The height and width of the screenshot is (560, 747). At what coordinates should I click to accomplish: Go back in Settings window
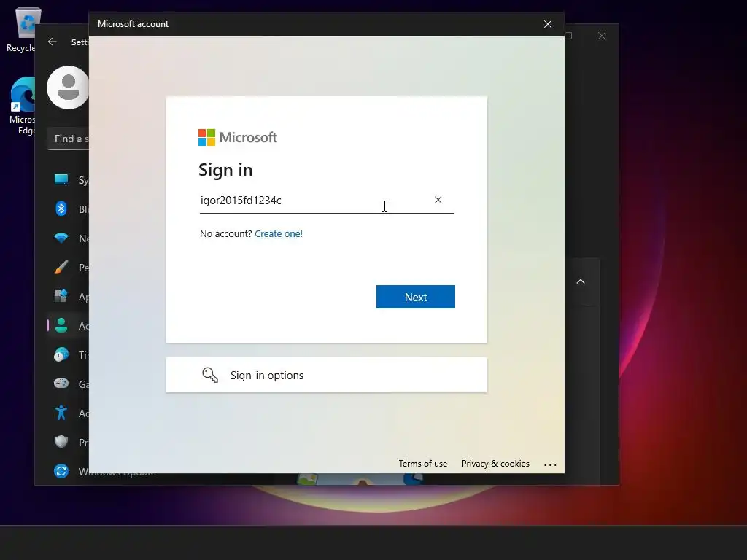[x=53, y=42]
